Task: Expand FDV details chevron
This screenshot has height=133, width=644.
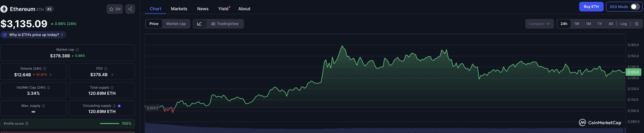Action: point(112,75)
